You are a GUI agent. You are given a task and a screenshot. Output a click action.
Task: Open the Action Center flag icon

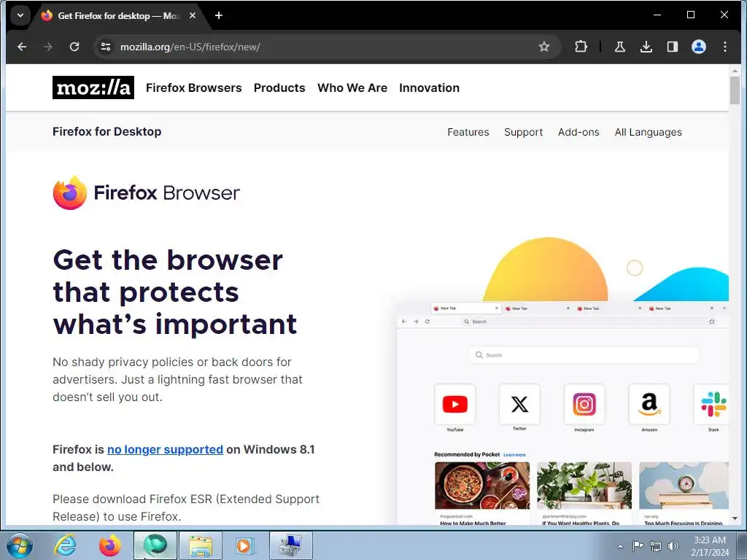tap(638, 546)
